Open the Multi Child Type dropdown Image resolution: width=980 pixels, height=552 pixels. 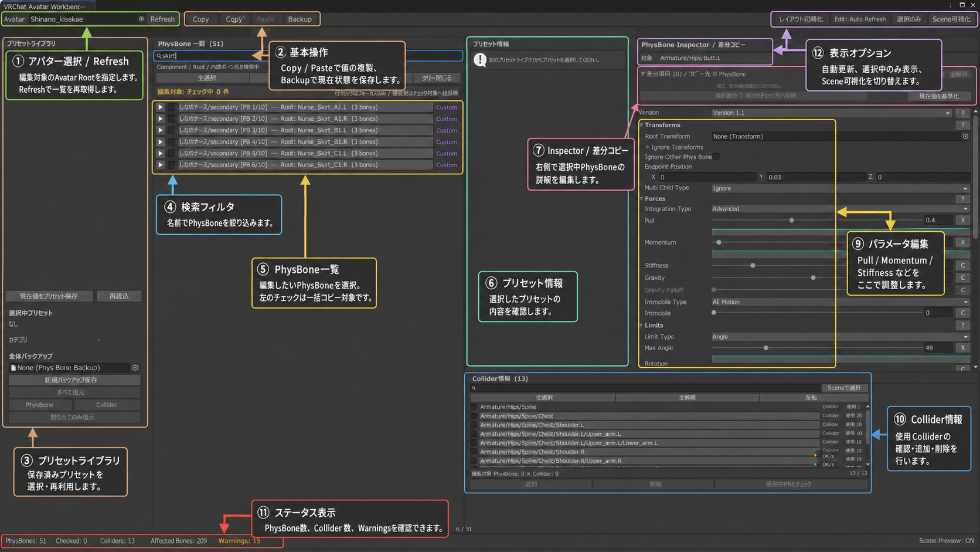pos(840,188)
